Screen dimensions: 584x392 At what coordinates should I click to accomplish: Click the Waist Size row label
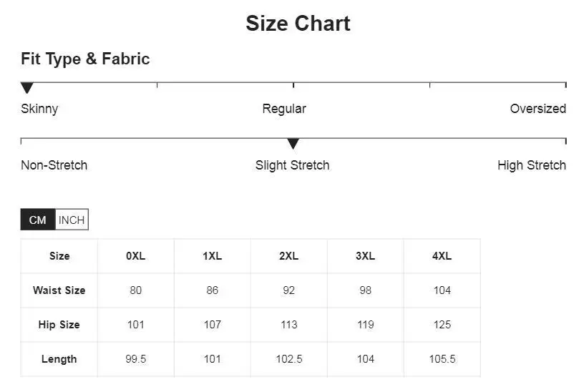click(59, 290)
